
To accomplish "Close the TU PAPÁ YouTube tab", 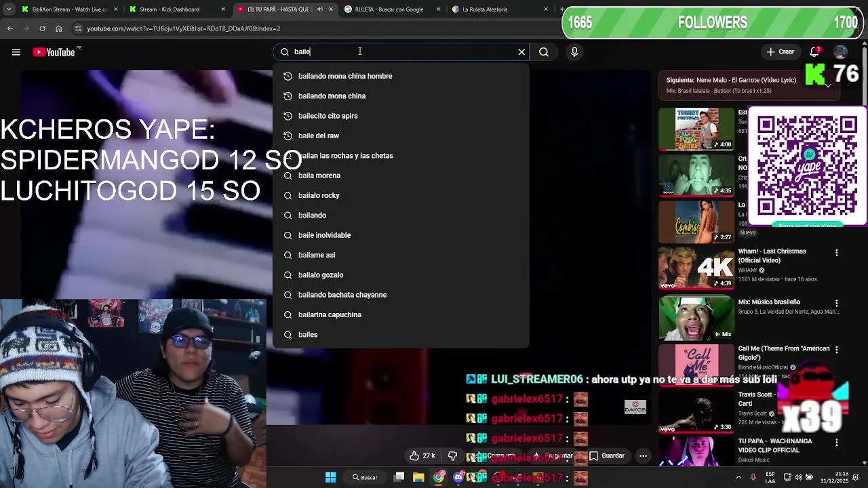I will click(330, 9).
